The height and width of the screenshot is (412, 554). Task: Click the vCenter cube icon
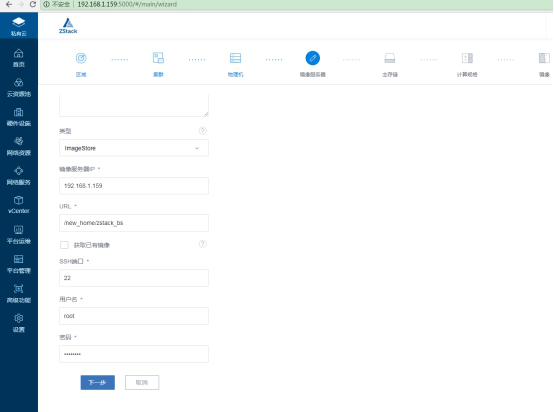pyautogui.click(x=19, y=200)
